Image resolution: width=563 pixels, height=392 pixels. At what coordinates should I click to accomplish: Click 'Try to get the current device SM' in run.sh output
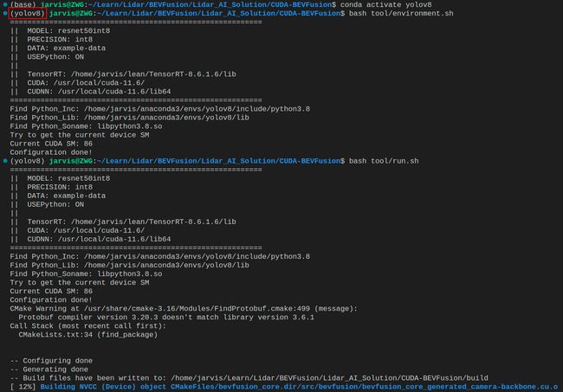tap(80, 283)
